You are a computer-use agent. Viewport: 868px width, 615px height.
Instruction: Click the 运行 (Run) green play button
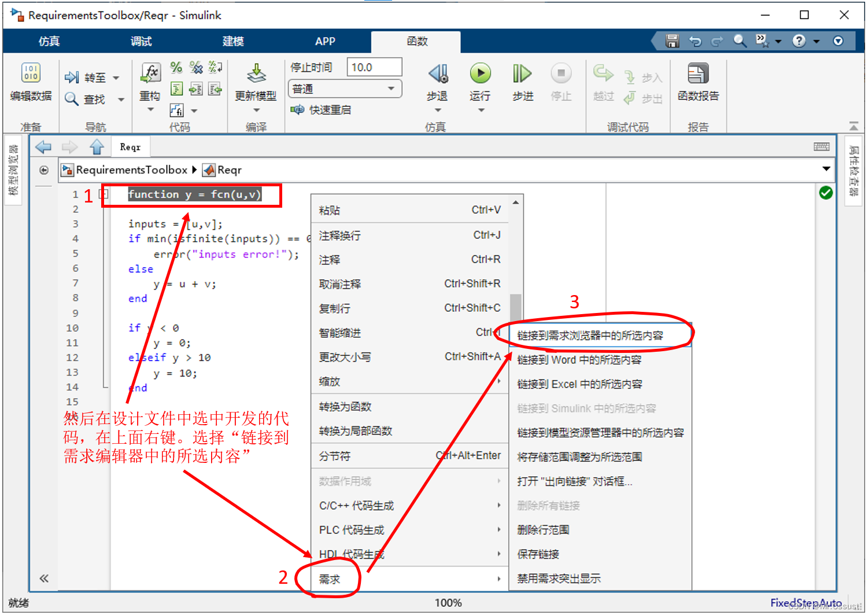(480, 74)
